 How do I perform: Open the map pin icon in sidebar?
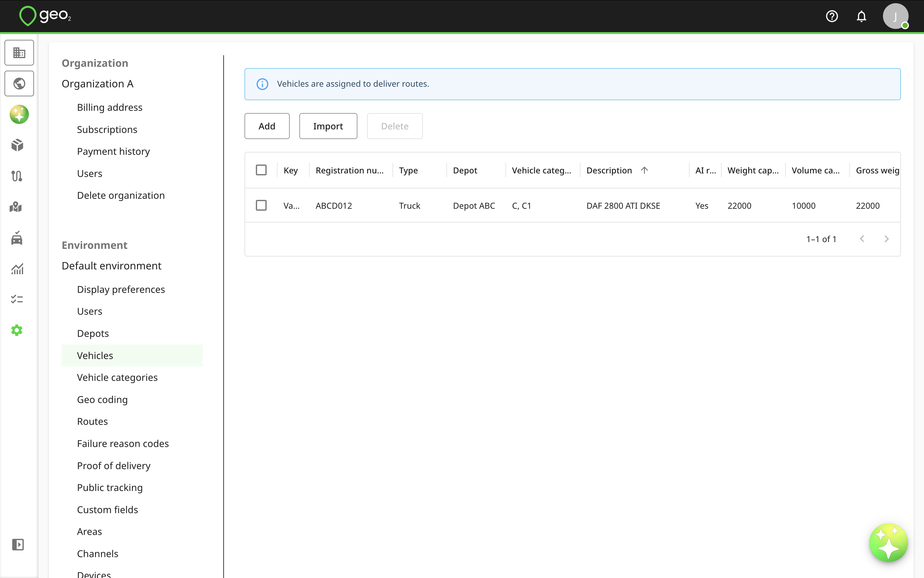(x=16, y=207)
